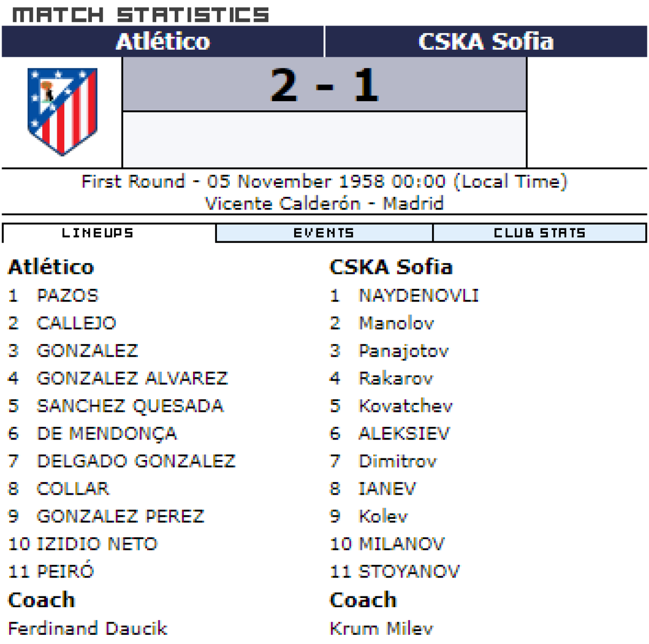Click the Atlético team header

coord(163,42)
